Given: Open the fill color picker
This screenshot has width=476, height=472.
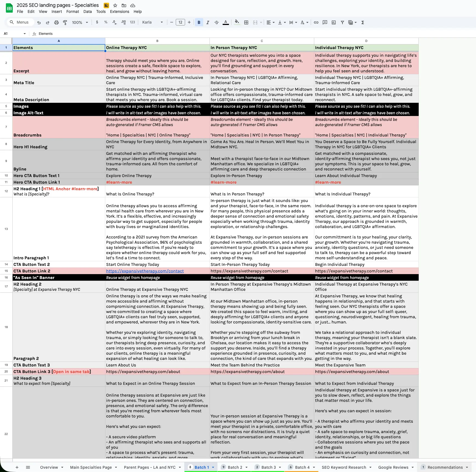Looking at the screenshot, I should [237, 22].
